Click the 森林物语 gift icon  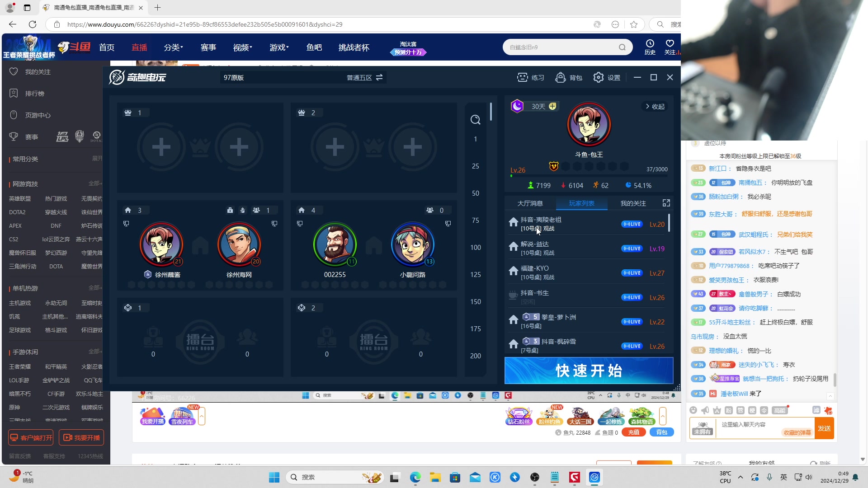(642, 416)
